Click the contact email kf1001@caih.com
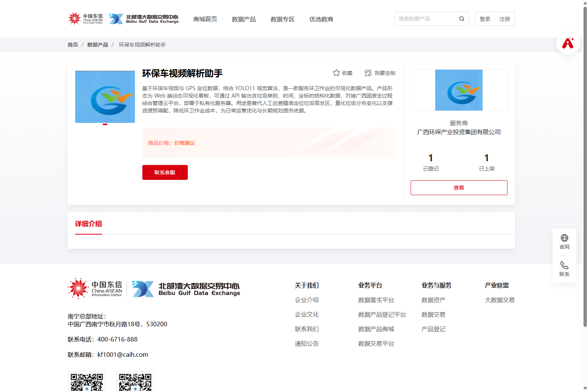 tap(123, 355)
